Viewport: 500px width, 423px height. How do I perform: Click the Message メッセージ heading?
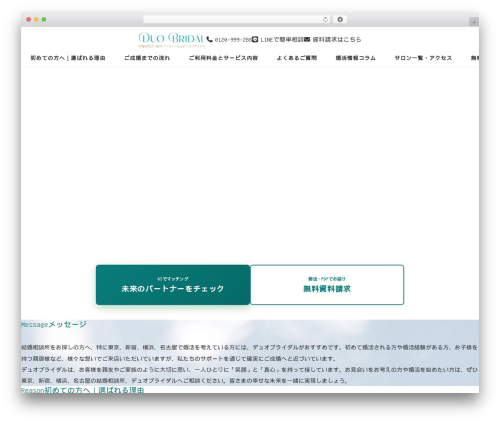(x=54, y=324)
